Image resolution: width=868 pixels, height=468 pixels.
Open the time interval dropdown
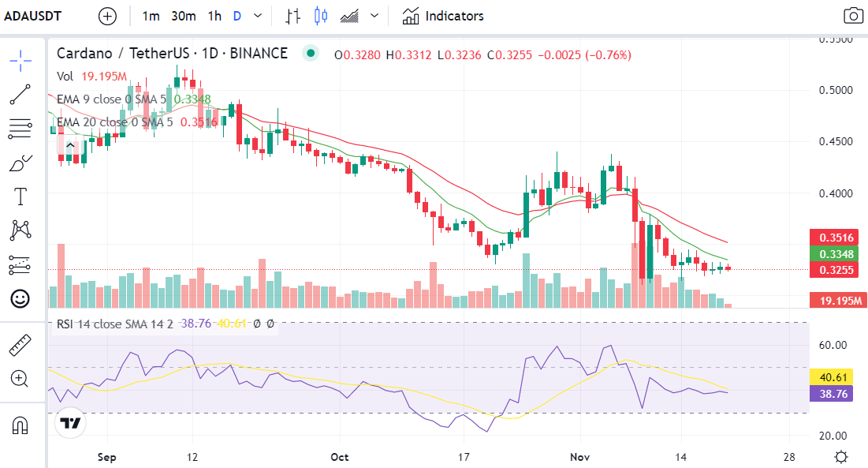click(258, 16)
